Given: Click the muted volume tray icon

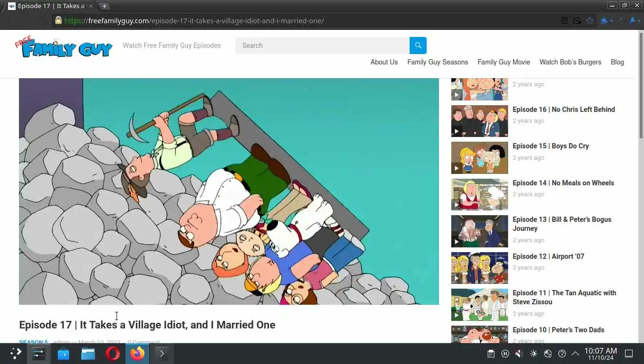Looking at the screenshot, I should click(x=519, y=354).
